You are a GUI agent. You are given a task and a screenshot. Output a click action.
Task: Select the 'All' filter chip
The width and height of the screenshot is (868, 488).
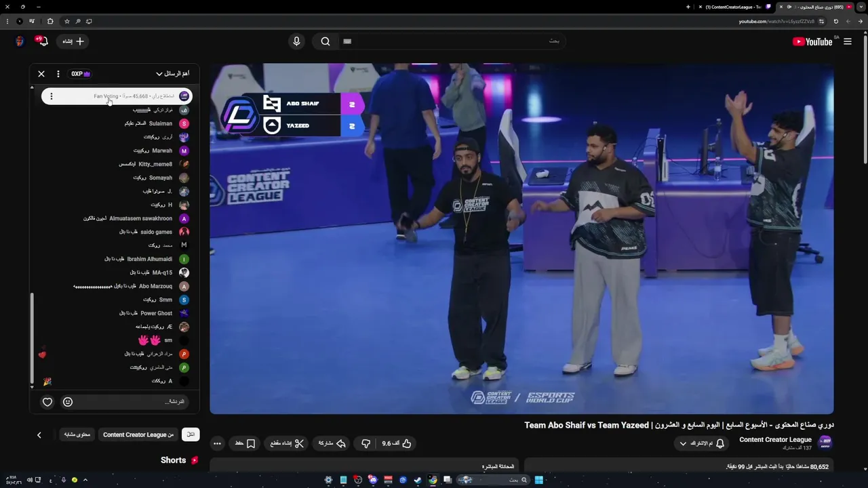[191, 434]
